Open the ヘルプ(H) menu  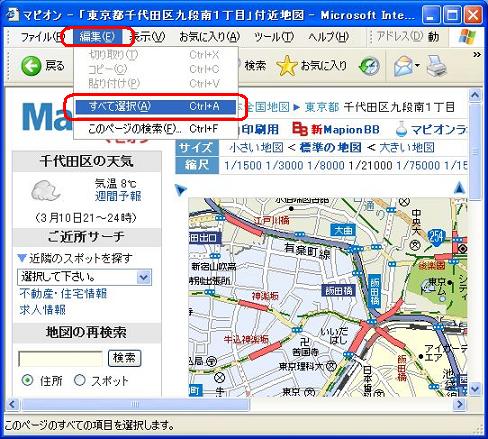[x=328, y=37]
